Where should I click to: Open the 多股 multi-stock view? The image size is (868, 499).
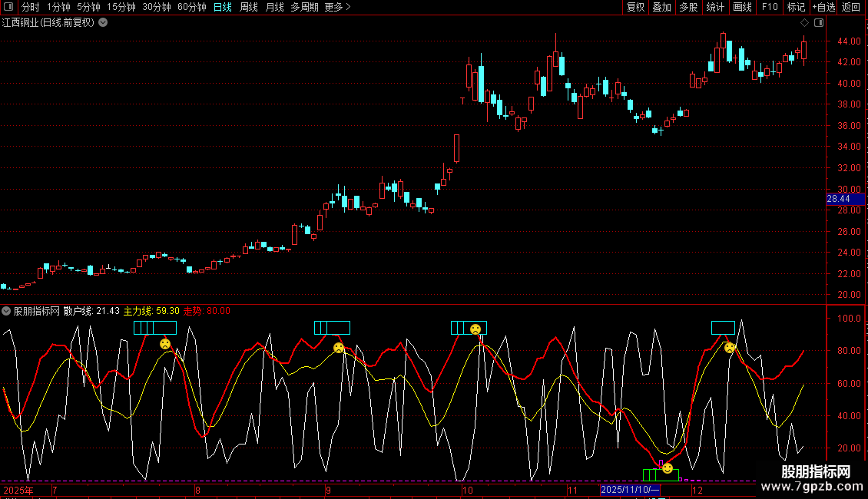coord(689,7)
